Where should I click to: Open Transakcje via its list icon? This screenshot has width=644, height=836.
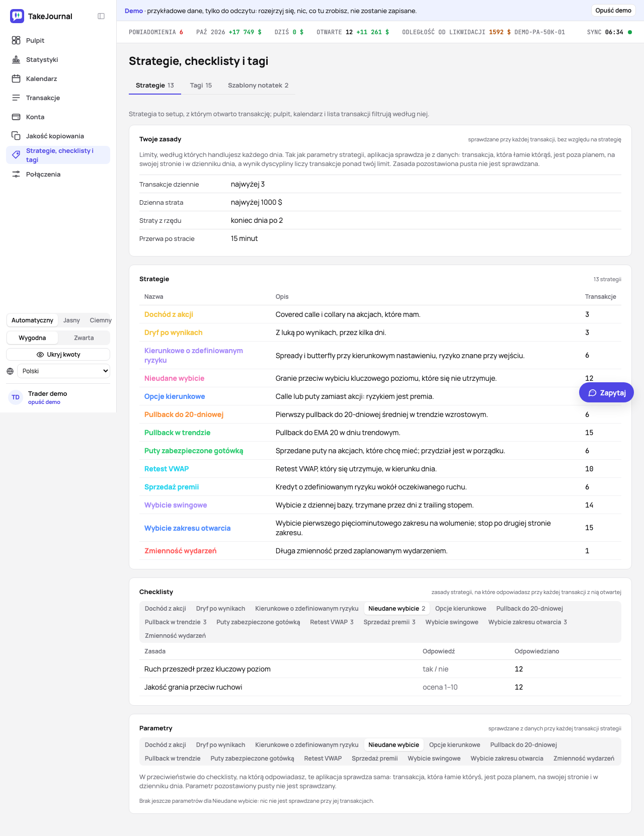tap(16, 98)
